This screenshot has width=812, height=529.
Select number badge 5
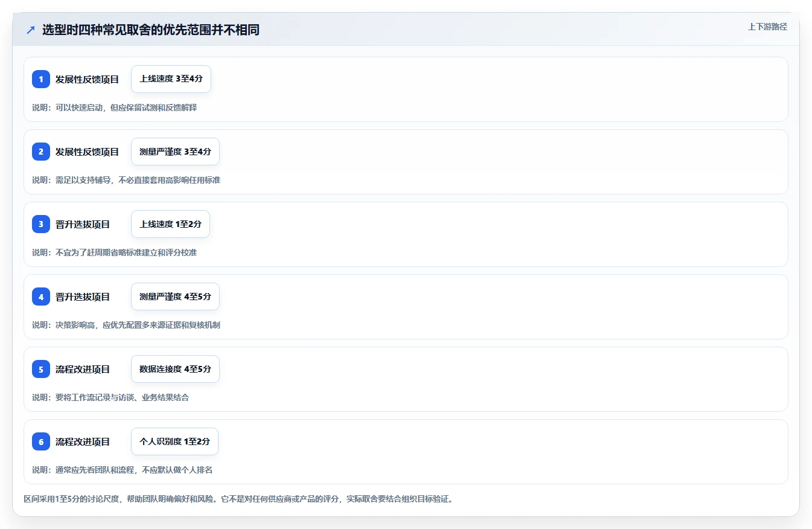(41, 369)
